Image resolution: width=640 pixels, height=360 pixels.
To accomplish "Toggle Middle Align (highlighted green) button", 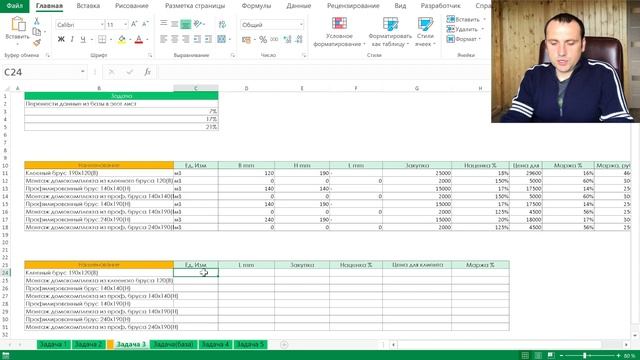I will coord(186,24).
